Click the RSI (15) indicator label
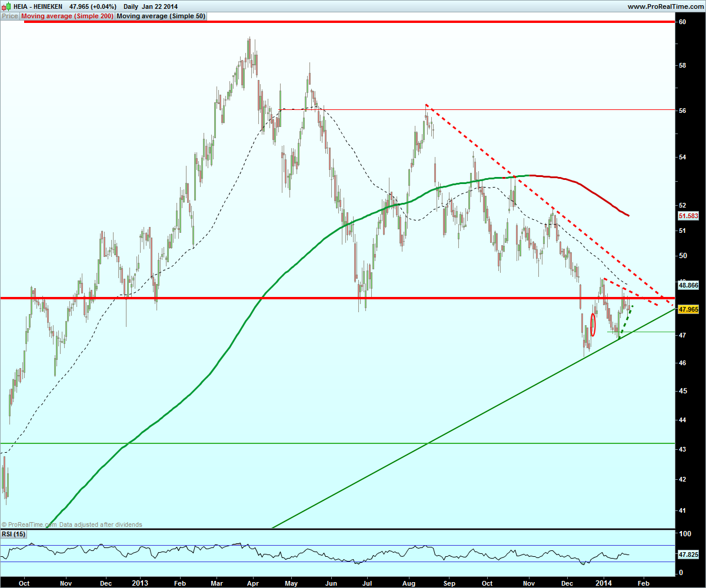The height and width of the screenshot is (588, 706). coord(13,534)
